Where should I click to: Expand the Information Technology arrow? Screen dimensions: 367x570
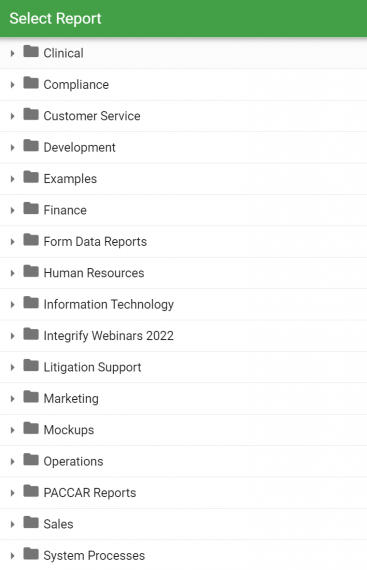(12, 305)
